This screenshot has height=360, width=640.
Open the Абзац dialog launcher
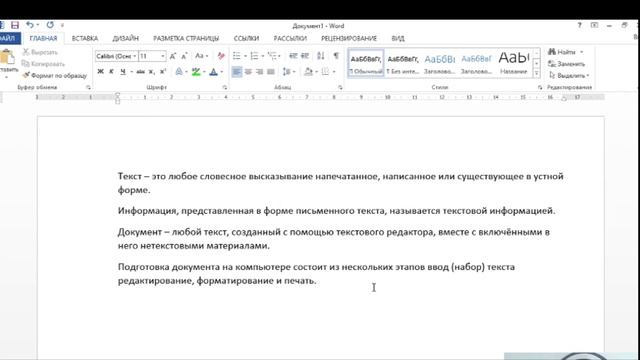pos(340,87)
